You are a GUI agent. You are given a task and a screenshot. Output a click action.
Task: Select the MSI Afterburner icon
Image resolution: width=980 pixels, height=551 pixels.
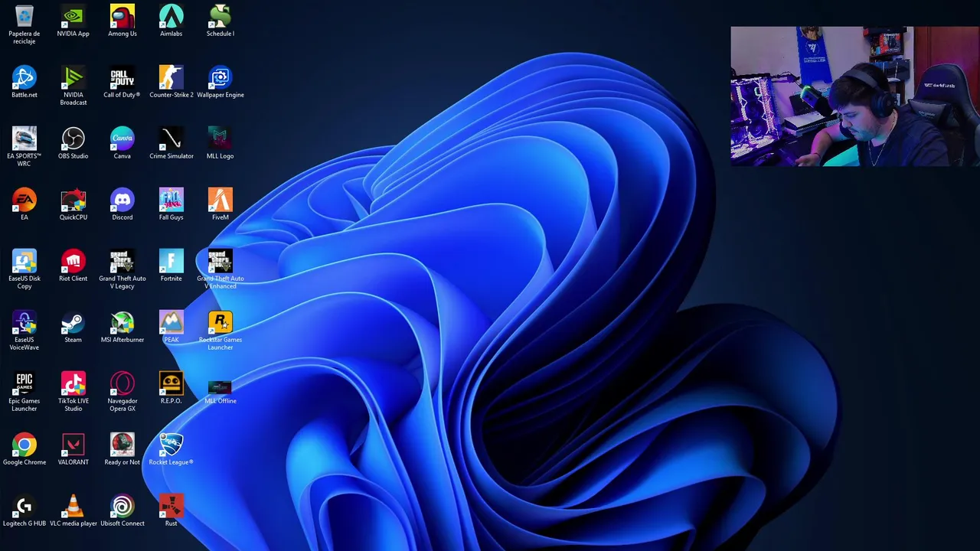[x=122, y=322]
